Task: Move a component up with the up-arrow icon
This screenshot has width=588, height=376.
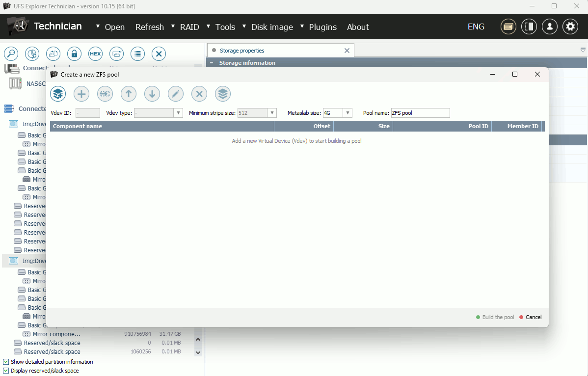Action: point(129,93)
